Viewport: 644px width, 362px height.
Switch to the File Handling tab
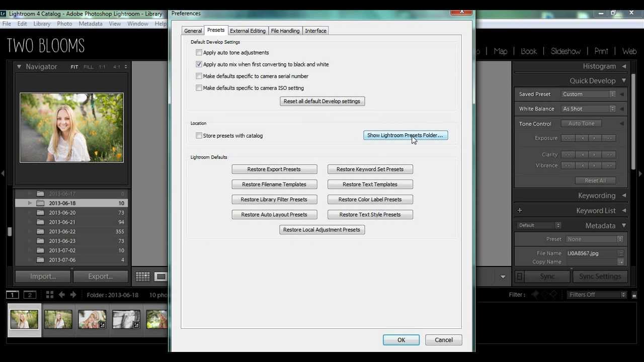pos(285,31)
